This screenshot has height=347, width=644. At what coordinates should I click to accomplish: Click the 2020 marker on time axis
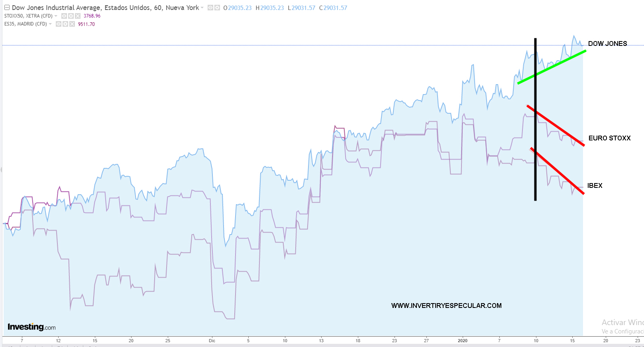click(x=462, y=341)
